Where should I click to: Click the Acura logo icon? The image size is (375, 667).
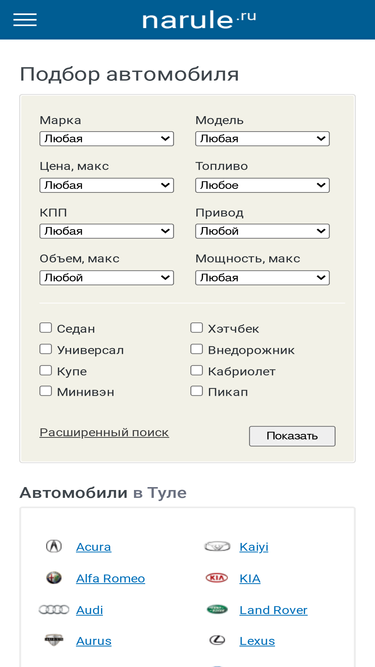(x=54, y=546)
